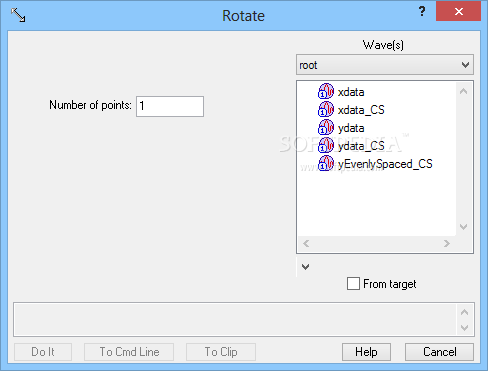This screenshot has width=488, height=371.
Task: Select the xdata_CS wave name
Action: (x=361, y=110)
